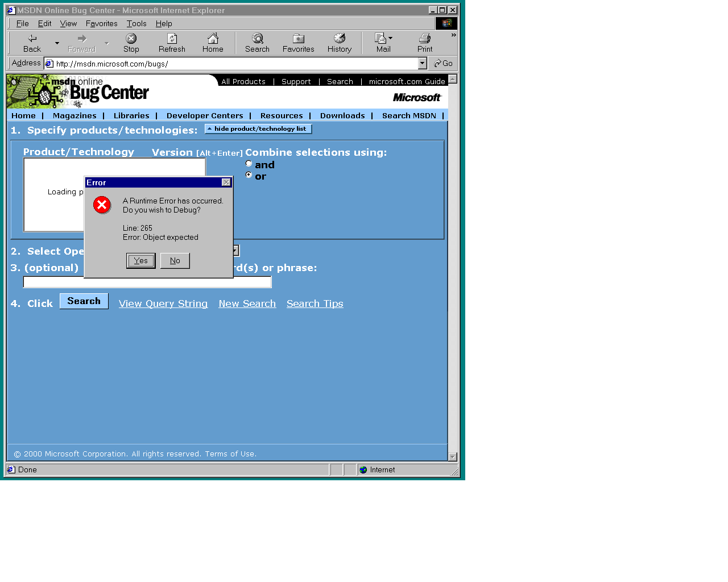Click the keyword search text field
This screenshot has height=582, width=728.
pyautogui.click(x=147, y=282)
